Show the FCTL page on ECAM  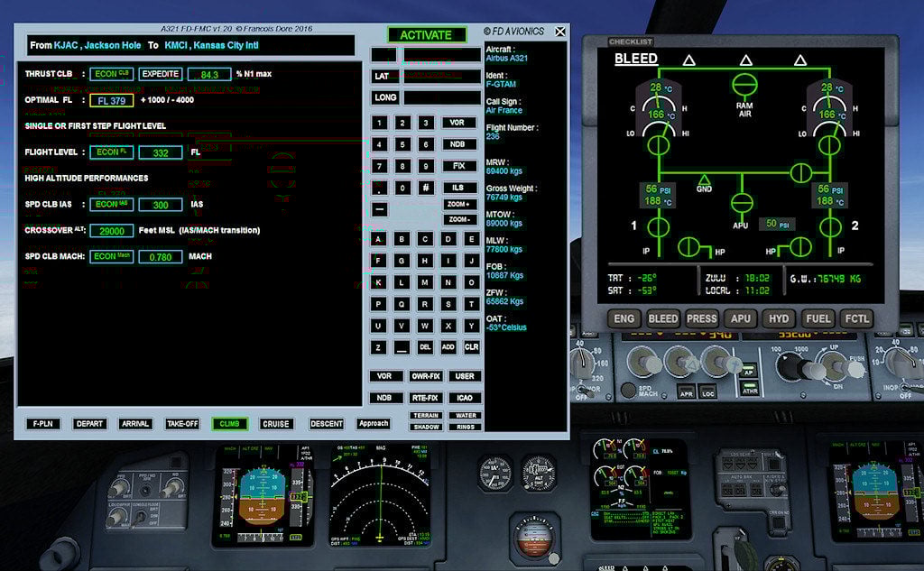click(857, 318)
